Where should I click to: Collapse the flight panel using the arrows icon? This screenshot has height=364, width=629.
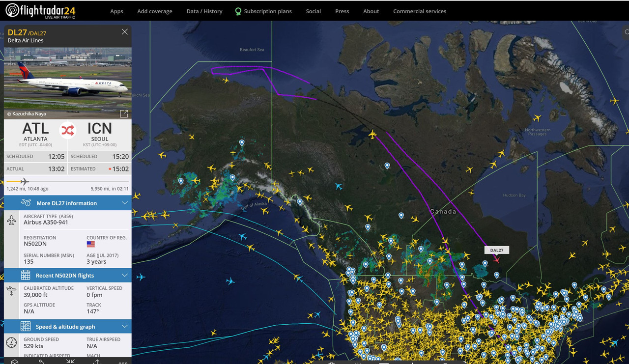click(70, 362)
